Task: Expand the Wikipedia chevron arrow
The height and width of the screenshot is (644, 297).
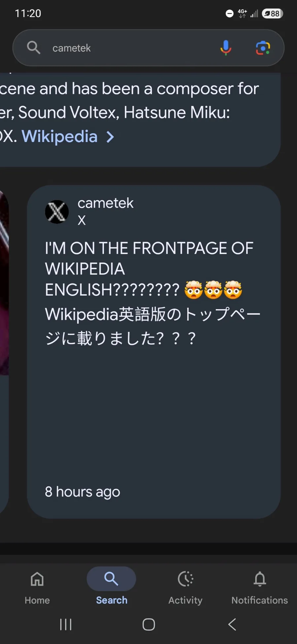Action: coord(110,137)
